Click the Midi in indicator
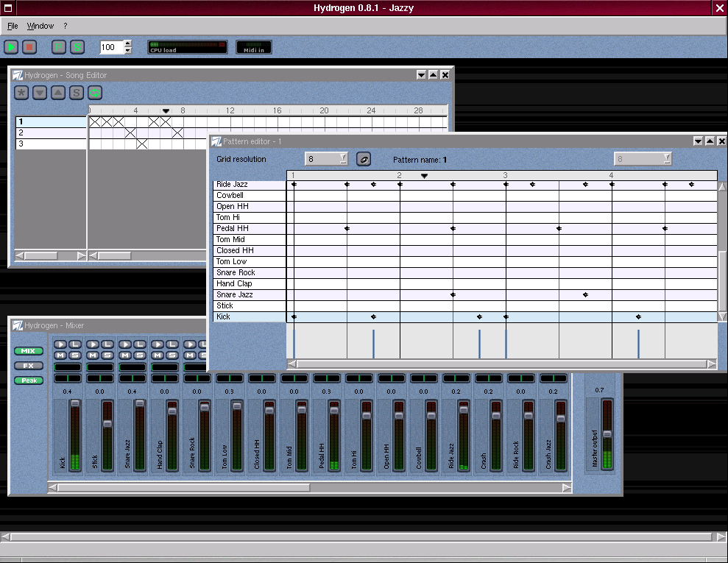The width and height of the screenshot is (728, 563). pyautogui.click(x=253, y=47)
